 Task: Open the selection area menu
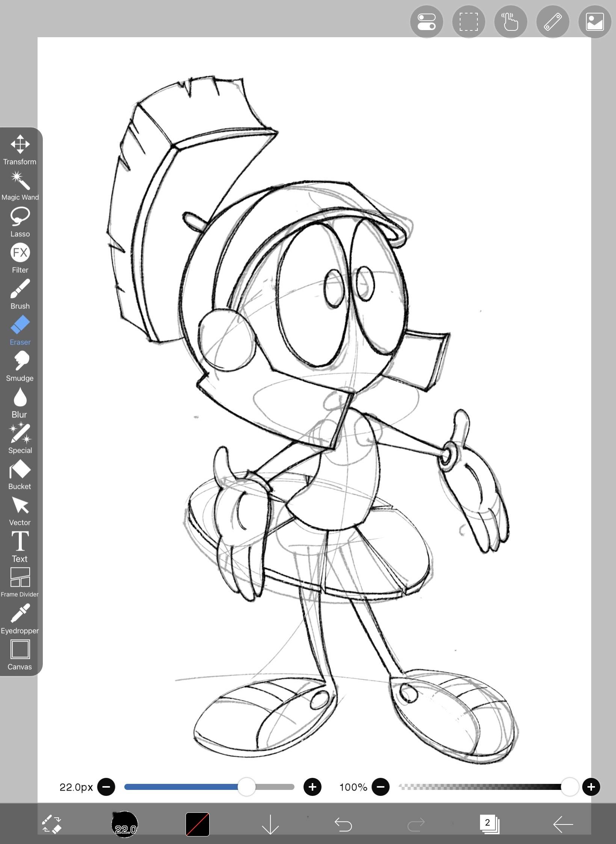click(x=469, y=21)
